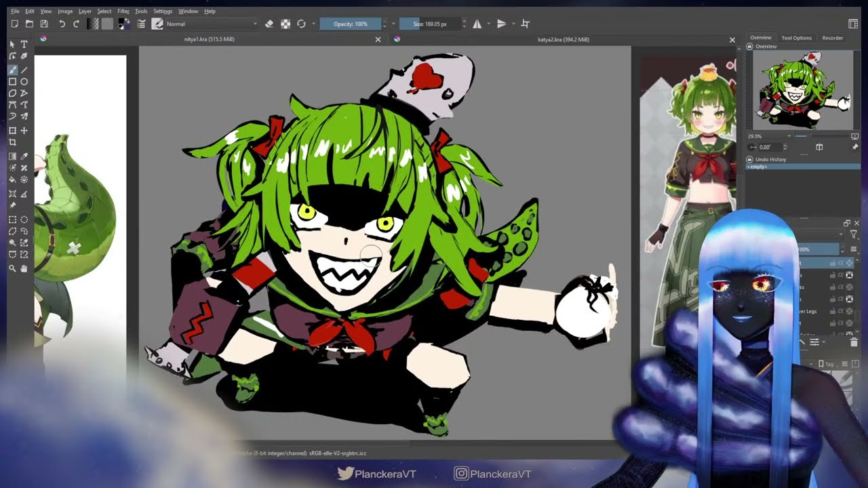Open the File menu
Image resolution: width=868 pixels, height=488 pixels.
coord(15,12)
